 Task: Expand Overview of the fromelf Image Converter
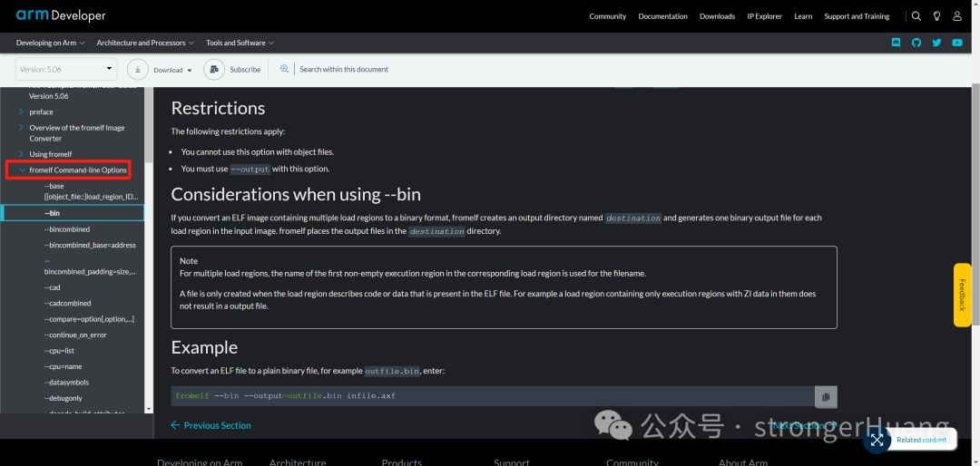coord(22,128)
